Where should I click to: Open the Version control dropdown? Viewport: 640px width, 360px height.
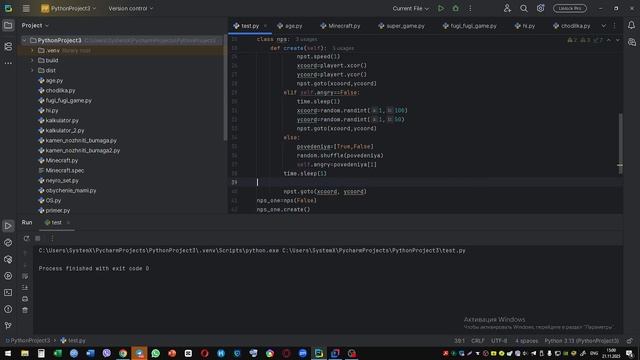(x=131, y=8)
